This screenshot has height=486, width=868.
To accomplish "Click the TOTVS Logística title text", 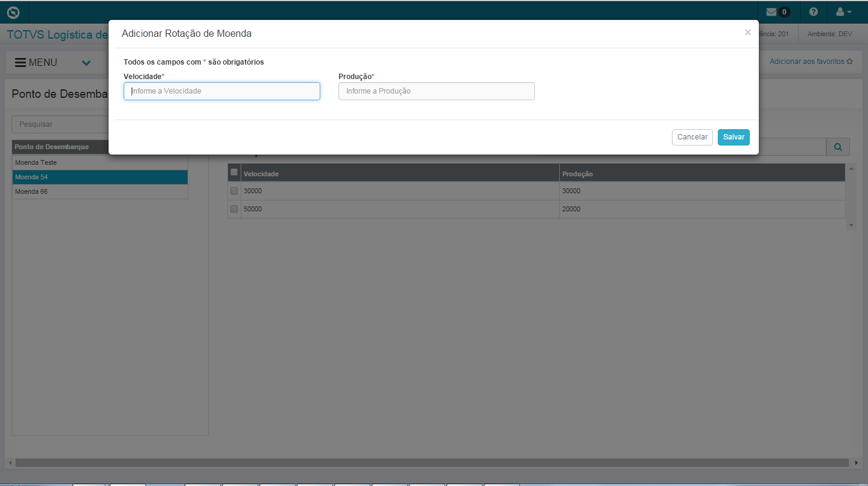I will point(57,34).
